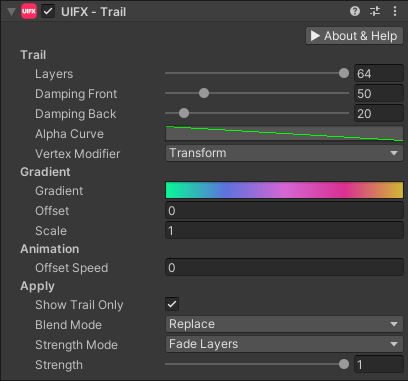The height and width of the screenshot is (381, 408).
Task: Click the Damping Front label
Action: pos(76,94)
